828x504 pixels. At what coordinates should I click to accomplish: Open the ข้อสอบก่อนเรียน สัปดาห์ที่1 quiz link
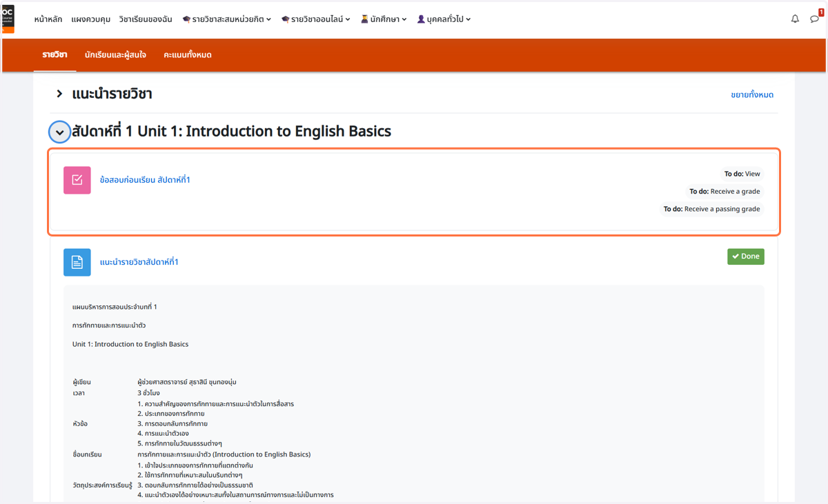point(145,180)
